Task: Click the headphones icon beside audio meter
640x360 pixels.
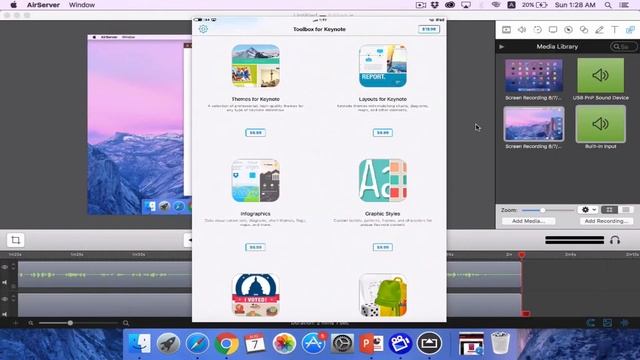Action: [x=615, y=240]
